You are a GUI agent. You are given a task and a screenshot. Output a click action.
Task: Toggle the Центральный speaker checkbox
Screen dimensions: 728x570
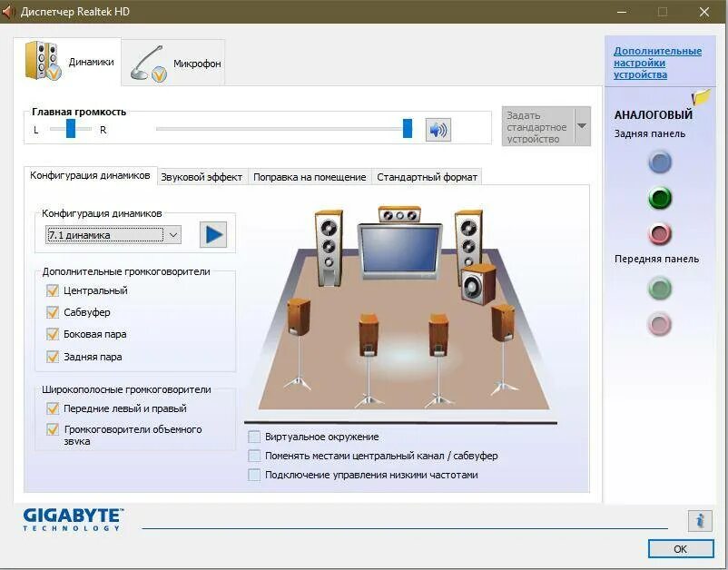[x=53, y=290]
